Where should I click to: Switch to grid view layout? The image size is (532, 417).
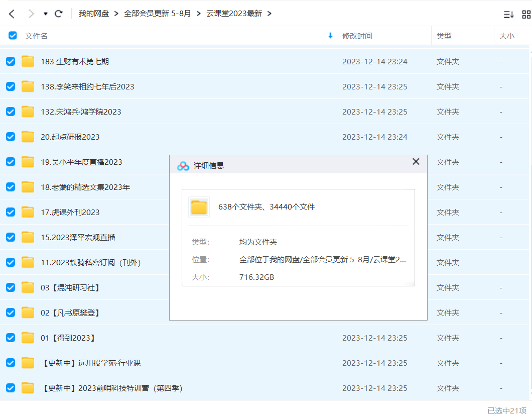526,14
